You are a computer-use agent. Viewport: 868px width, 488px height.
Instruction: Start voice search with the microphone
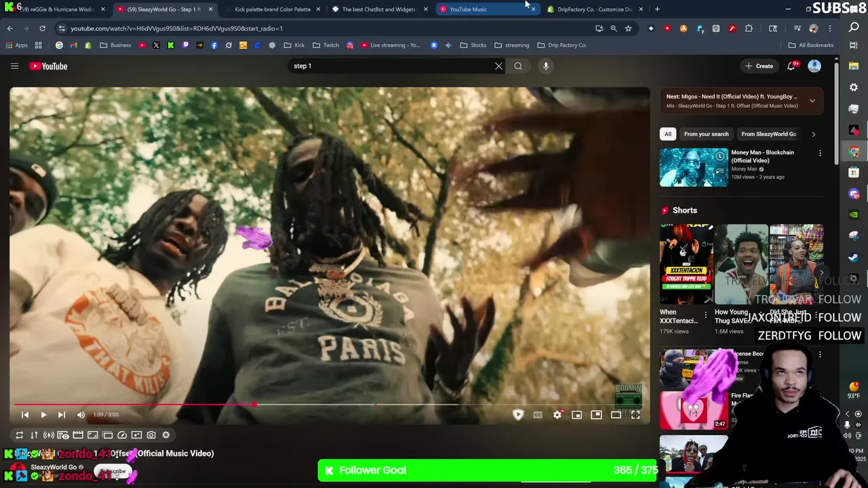[x=546, y=66]
